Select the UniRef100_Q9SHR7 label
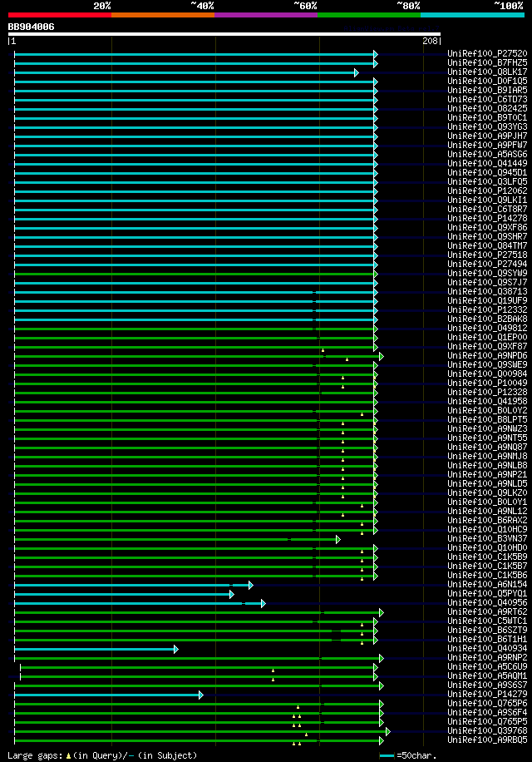This screenshot has height=762, width=532. (x=487, y=236)
